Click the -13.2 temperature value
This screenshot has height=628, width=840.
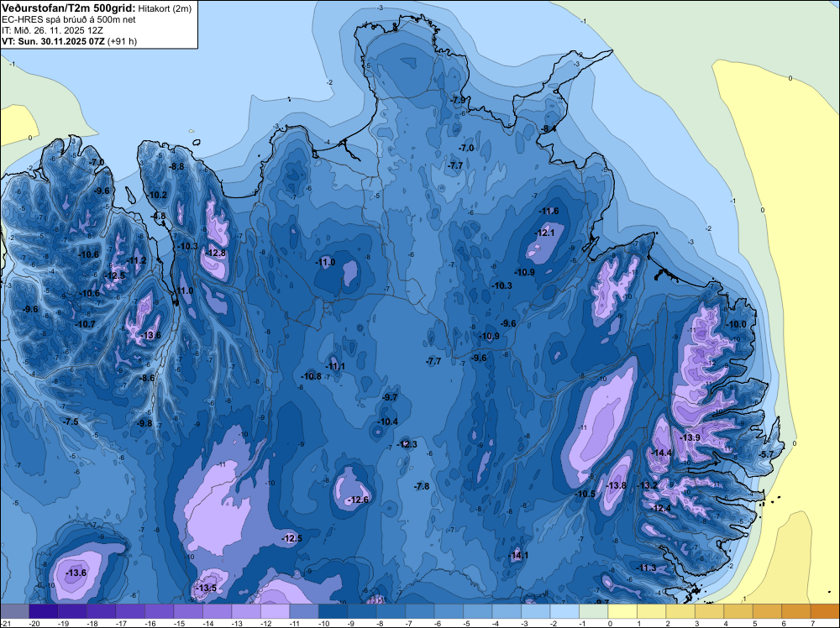click(x=647, y=485)
